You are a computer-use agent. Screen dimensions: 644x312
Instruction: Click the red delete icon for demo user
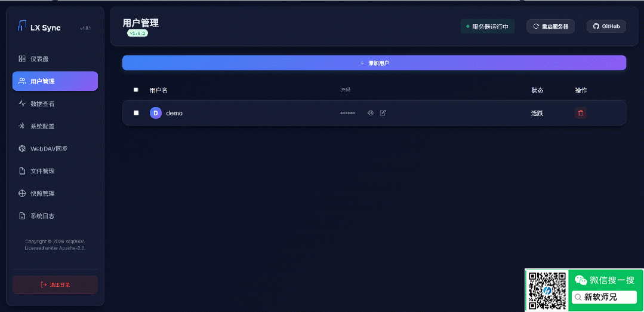[581, 113]
